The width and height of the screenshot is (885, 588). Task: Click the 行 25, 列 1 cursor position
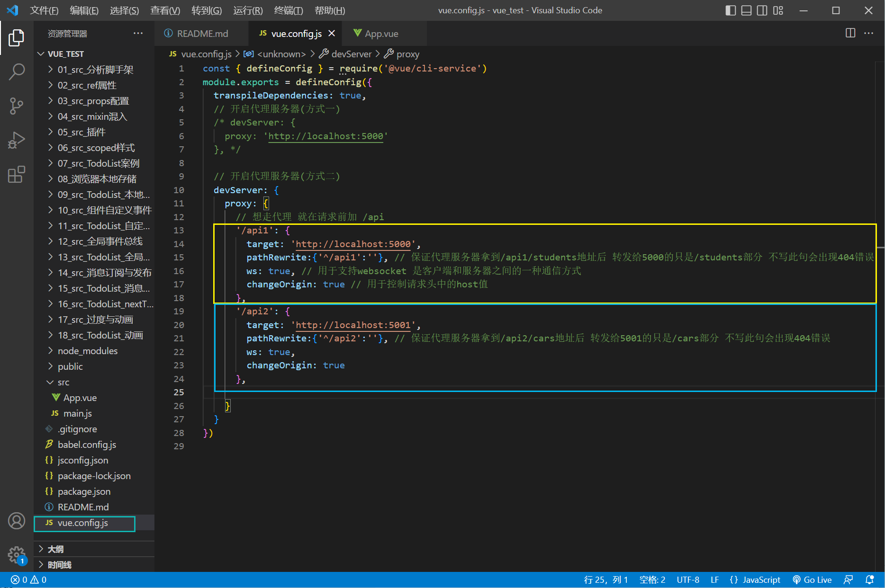[605, 580]
